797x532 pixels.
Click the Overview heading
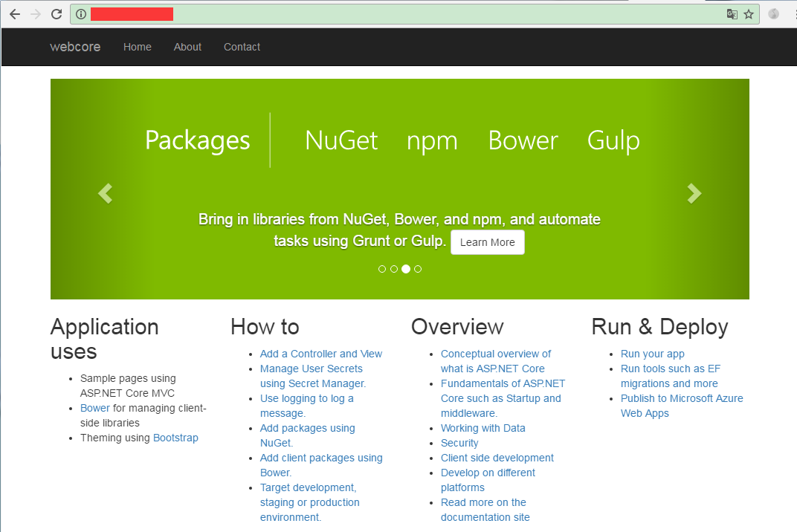coord(457,327)
